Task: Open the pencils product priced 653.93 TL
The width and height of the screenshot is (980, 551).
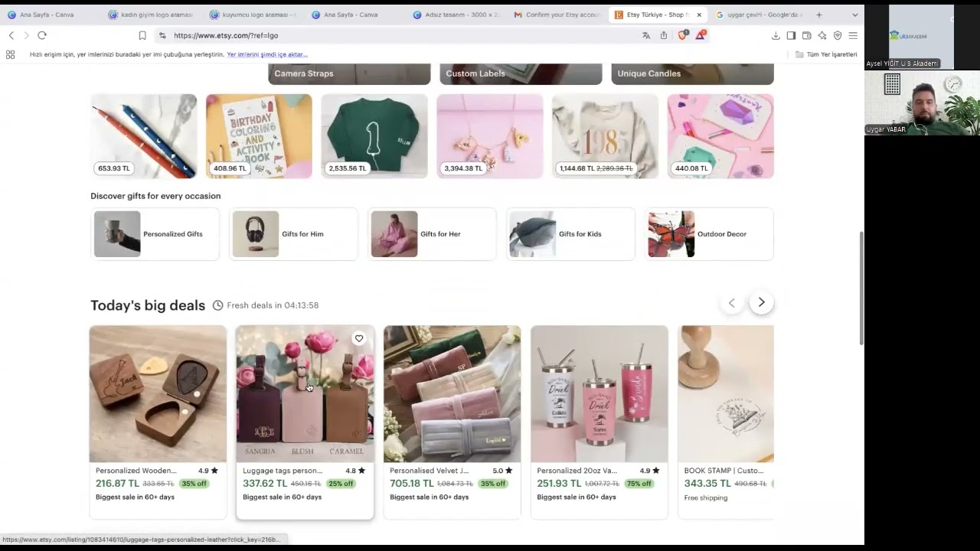Action: 144,136
